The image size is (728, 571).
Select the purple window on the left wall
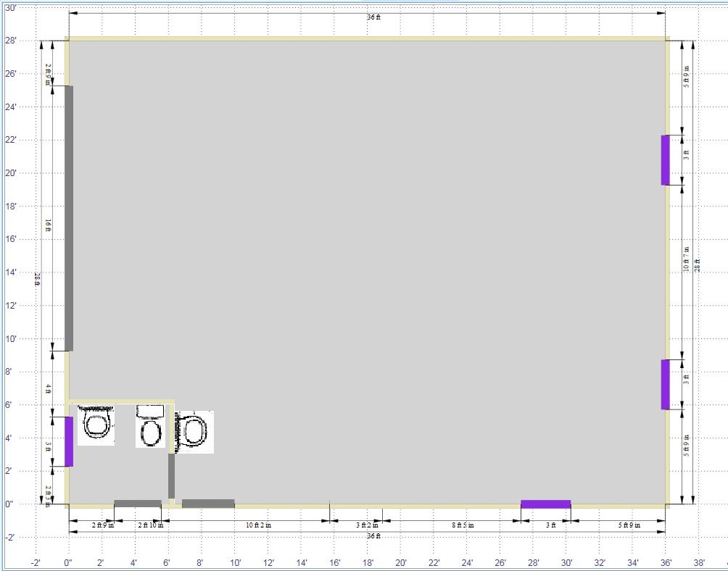coord(69,441)
